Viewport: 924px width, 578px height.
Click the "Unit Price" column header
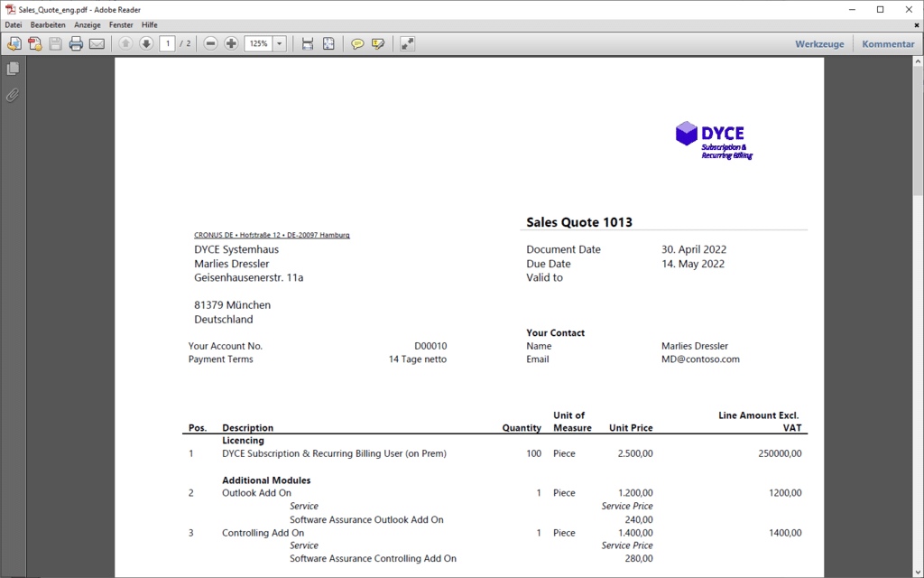(631, 427)
